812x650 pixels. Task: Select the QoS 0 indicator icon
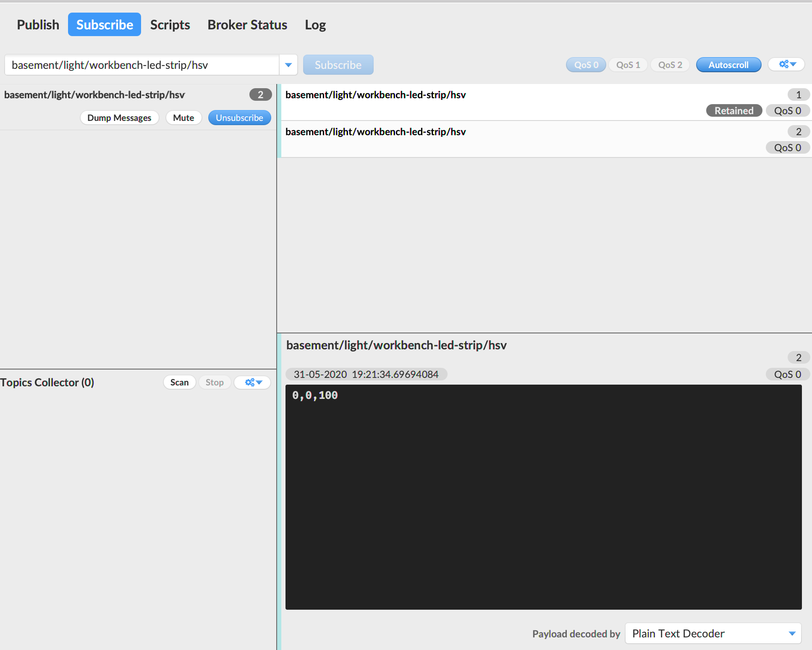(587, 64)
